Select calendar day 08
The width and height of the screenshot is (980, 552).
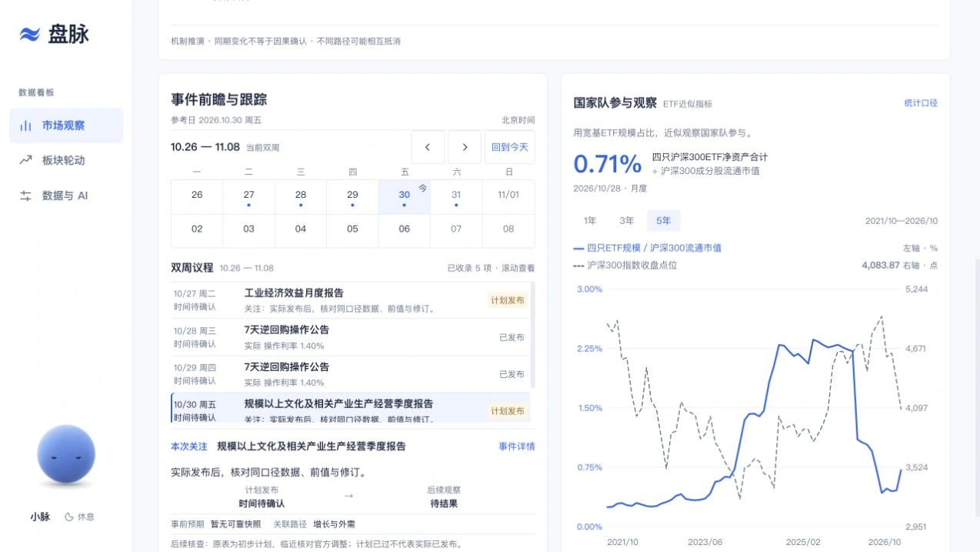(x=508, y=231)
